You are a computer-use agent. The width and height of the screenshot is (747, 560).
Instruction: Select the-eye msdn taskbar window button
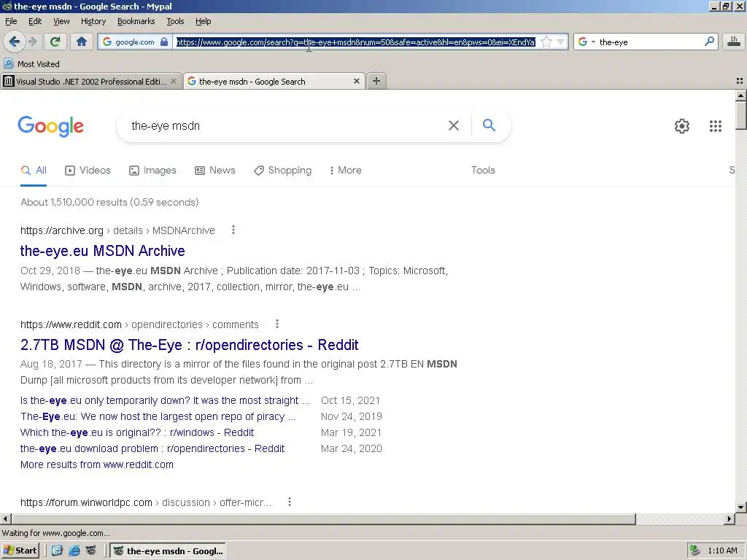point(168,551)
